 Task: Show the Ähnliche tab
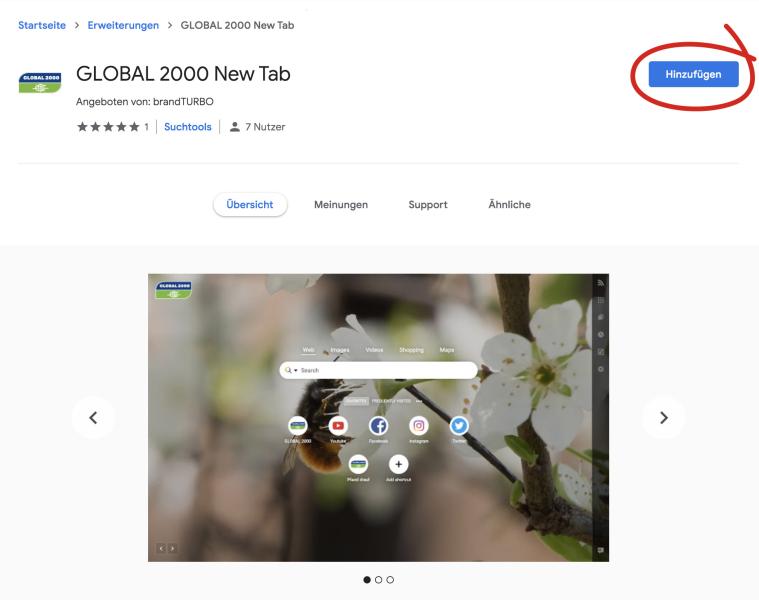509,204
